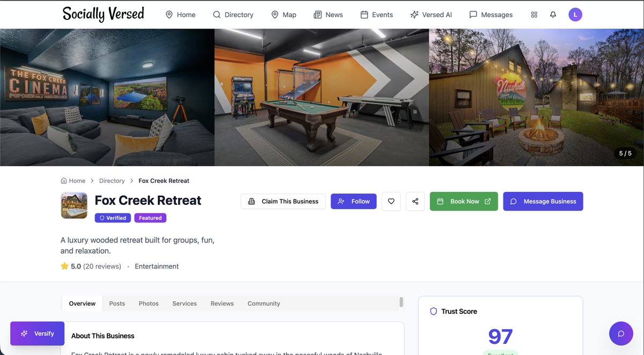Switch to the Reviews tab
This screenshot has width=644, height=355.
(222, 304)
